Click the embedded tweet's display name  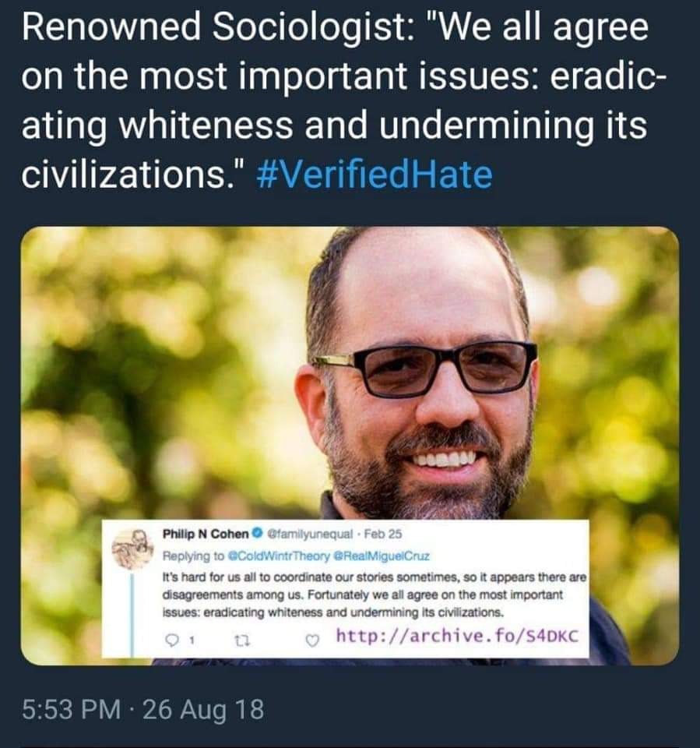click(202, 534)
